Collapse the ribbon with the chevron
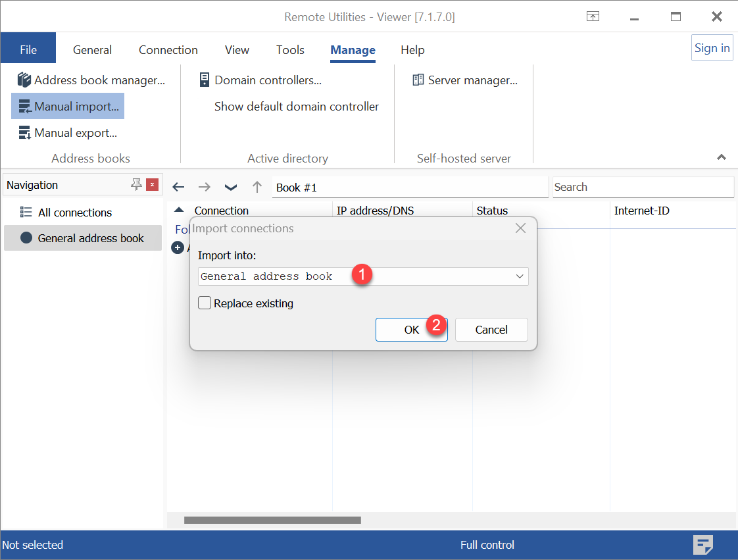The width and height of the screenshot is (738, 560). coord(722,157)
